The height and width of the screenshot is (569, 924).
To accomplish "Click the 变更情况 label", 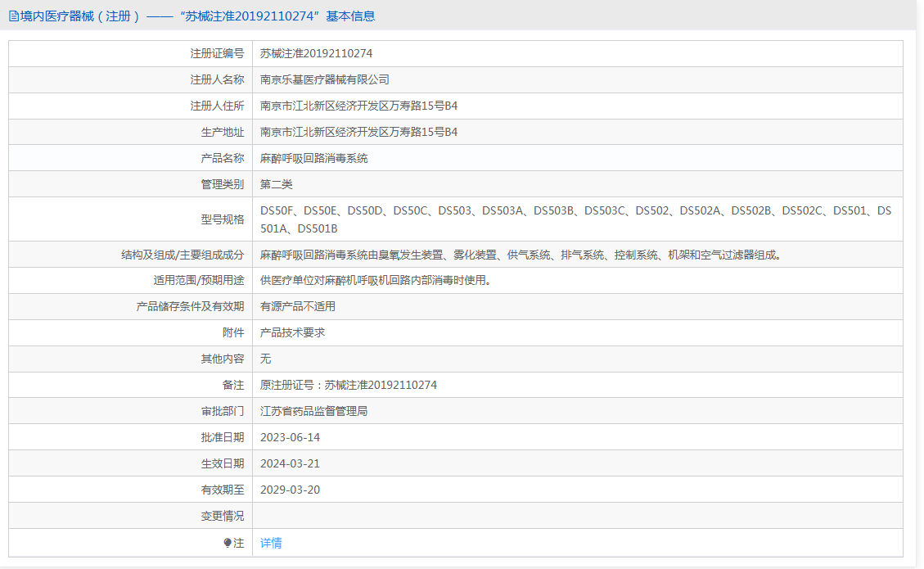I will click(x=222, y=516).
